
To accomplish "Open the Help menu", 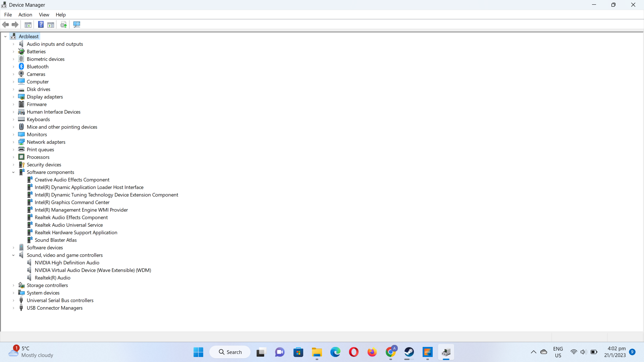I will point(61,14).
